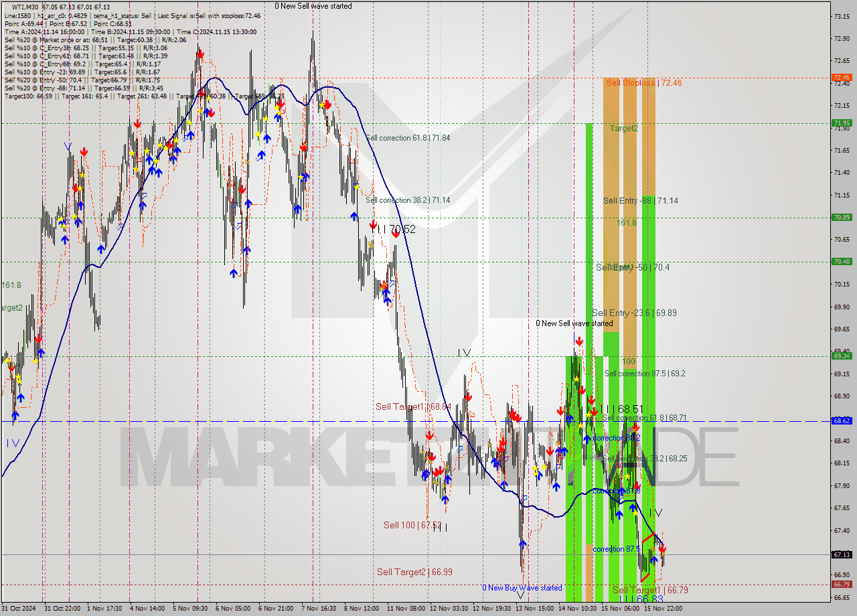Image resolution: width=857 pixels, height=616 pixels.
Task: Click the current price tag 67.13 on the axis
Action: click(842, 555)
